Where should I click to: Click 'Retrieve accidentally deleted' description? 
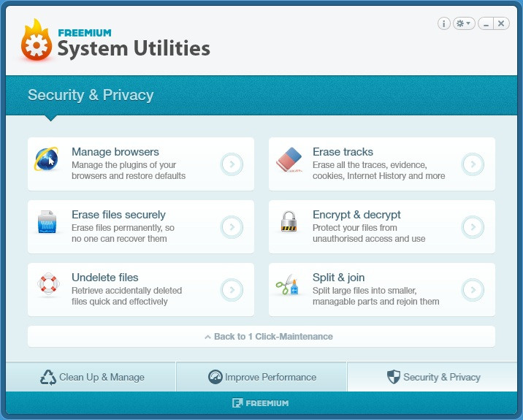tap(127, 290)
